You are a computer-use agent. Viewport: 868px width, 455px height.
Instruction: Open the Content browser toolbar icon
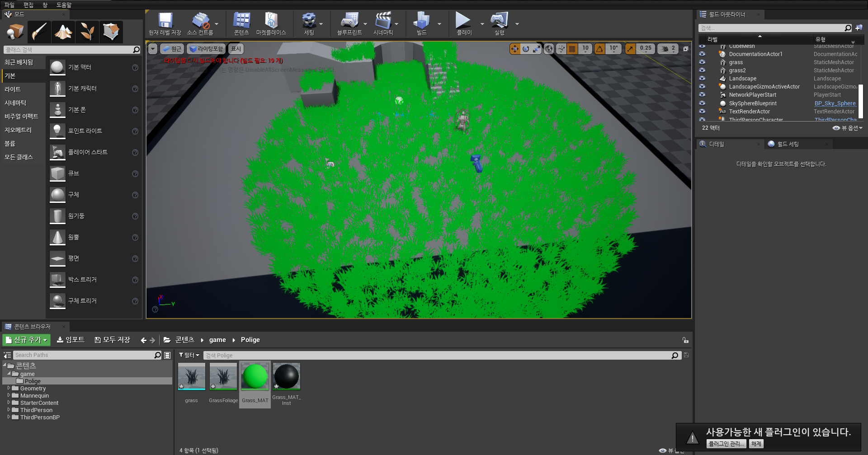tap(241, 24)
